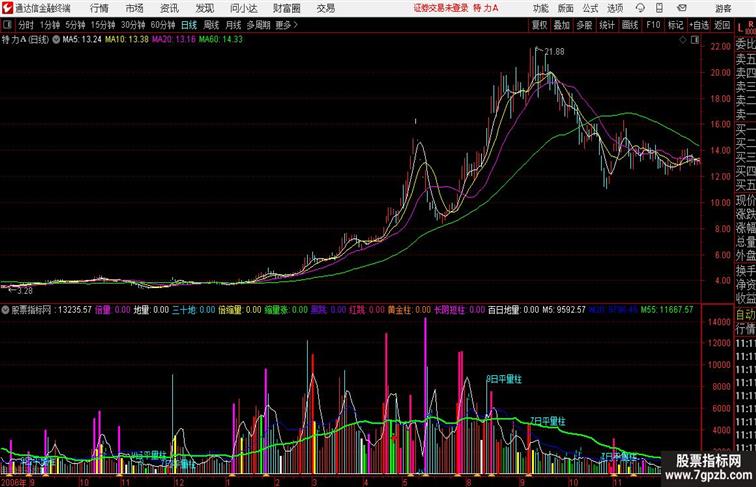Viewport: 756px width, 487px height.
Task: Open the 问小达 menu
Action: point(243,8)
